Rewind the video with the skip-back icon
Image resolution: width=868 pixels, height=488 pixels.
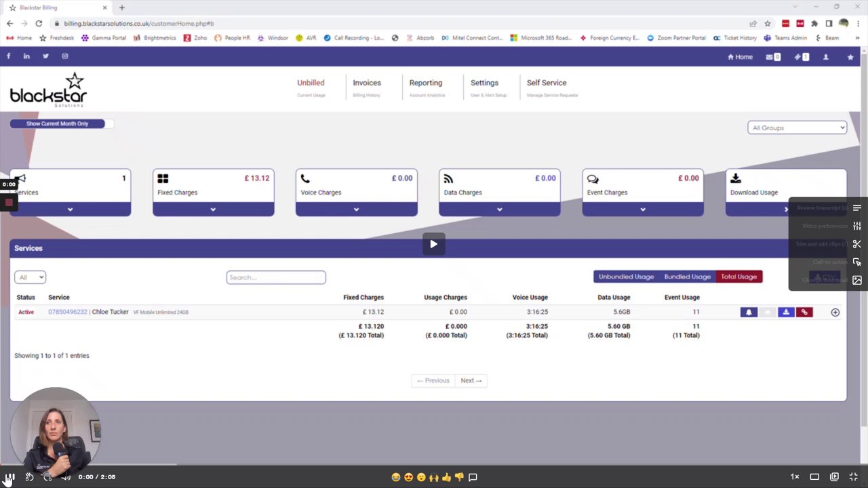pos(29,477)
